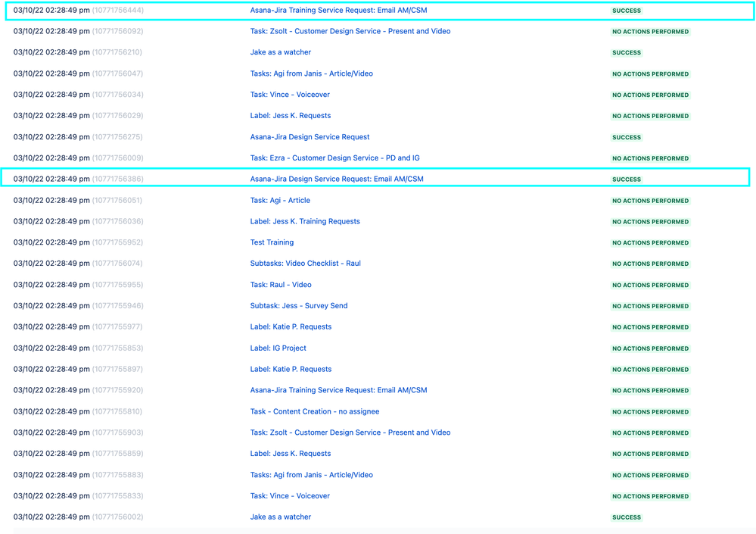
Task: Click the timestamp of the Survey Send subtask row
Action: [x=51, y=306]
